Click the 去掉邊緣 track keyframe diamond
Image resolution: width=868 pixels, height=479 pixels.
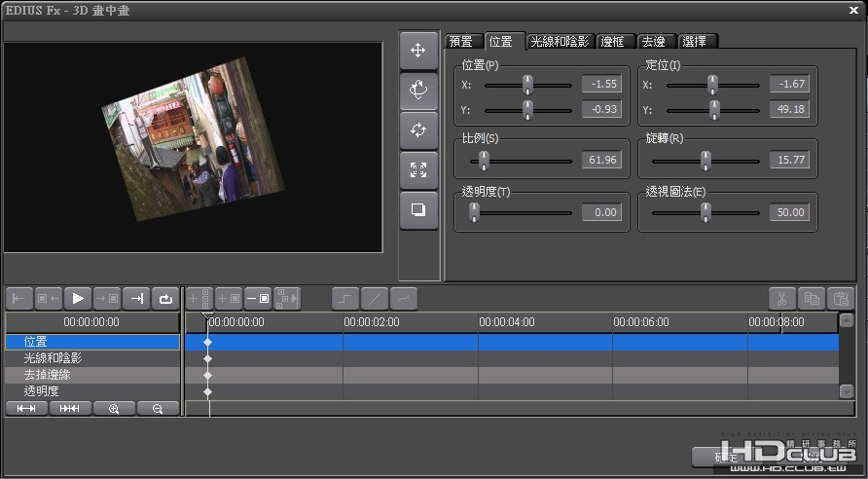(207, 375)
